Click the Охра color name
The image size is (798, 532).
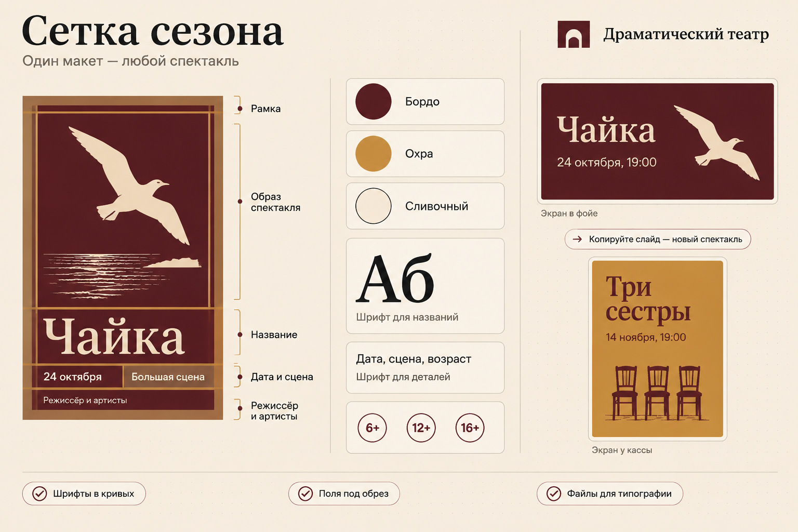pos(419,154)
